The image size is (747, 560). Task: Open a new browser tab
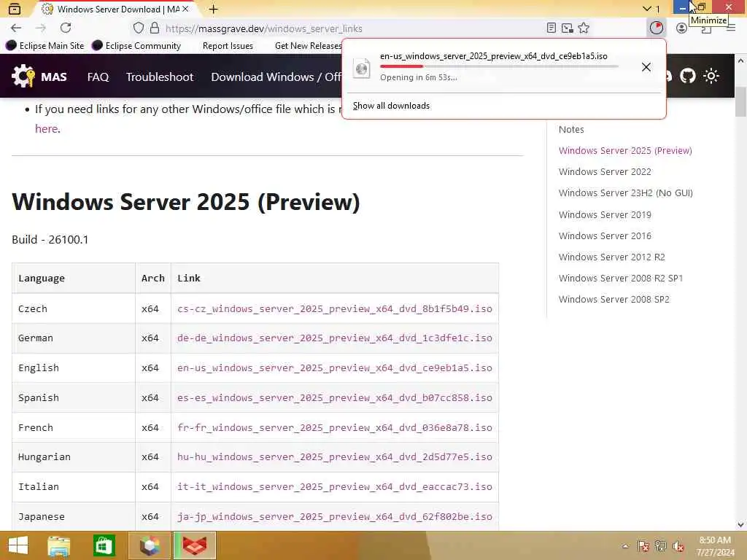(x=214, y=9)
